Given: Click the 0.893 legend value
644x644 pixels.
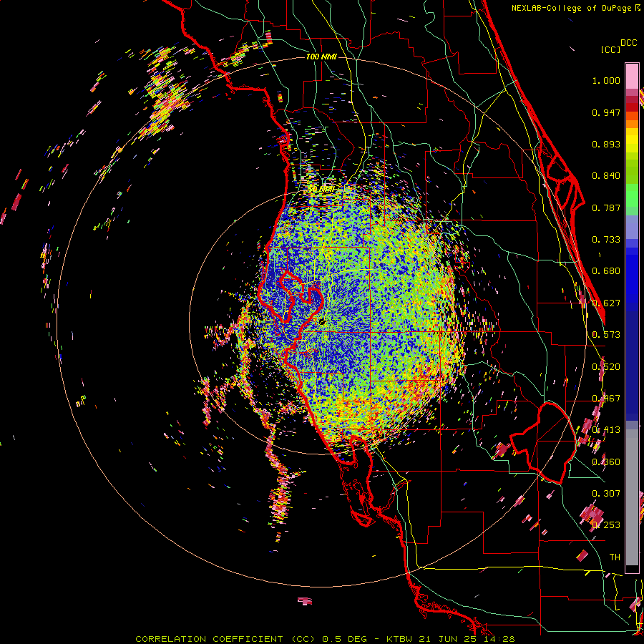Looking at the screenshot, I should [606, 144].
